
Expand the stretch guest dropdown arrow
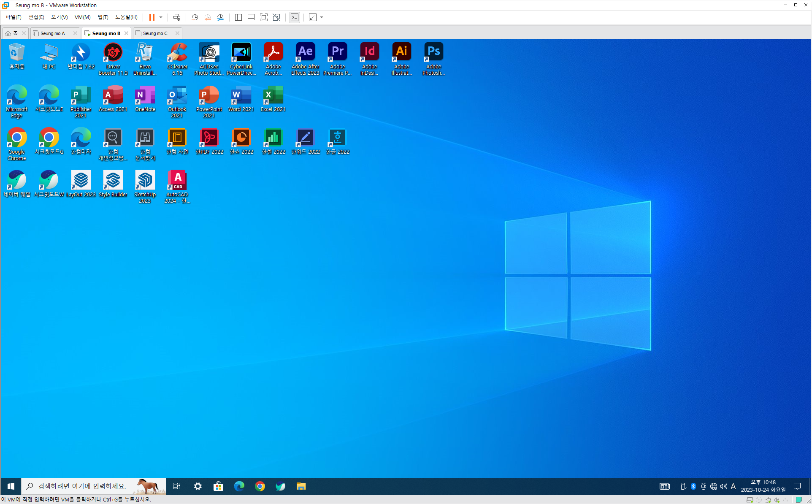tap(322, 17)
